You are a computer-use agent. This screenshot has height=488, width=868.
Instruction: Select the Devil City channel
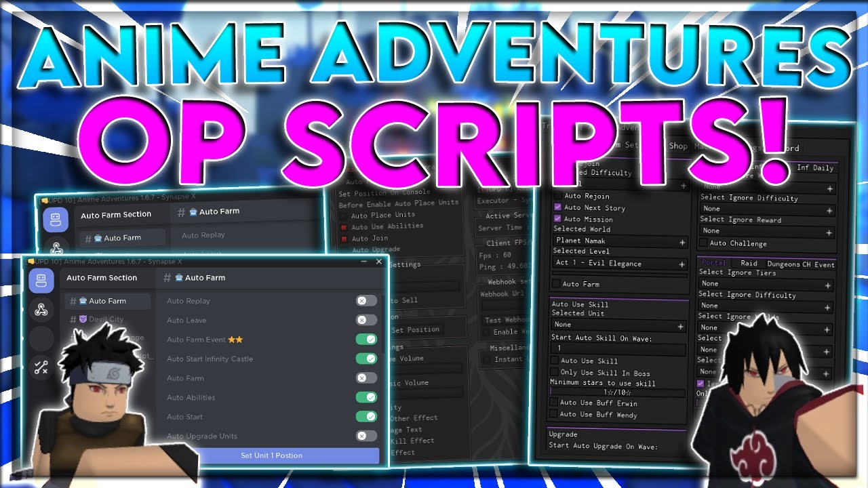[106, 319]
